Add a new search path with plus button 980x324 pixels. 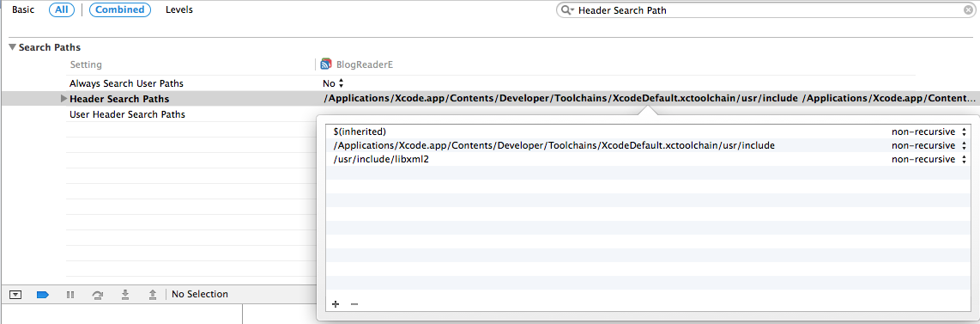(x=336, y=304)
